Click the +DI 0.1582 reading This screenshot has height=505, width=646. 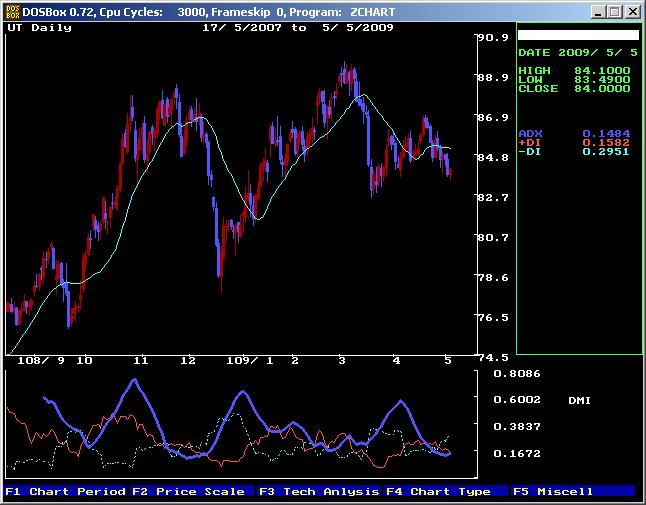(574, 143)
